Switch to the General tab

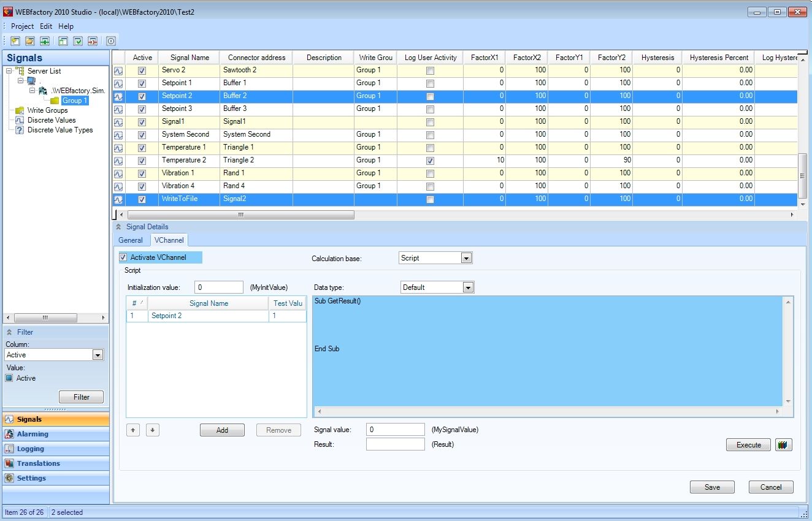tap(131, 240)
